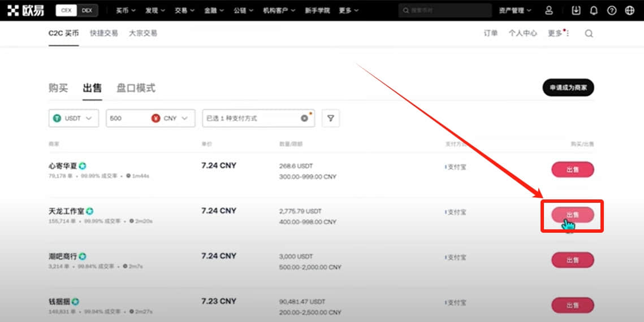
Task: Expand the 资产管理 menu
Action: 515,10
